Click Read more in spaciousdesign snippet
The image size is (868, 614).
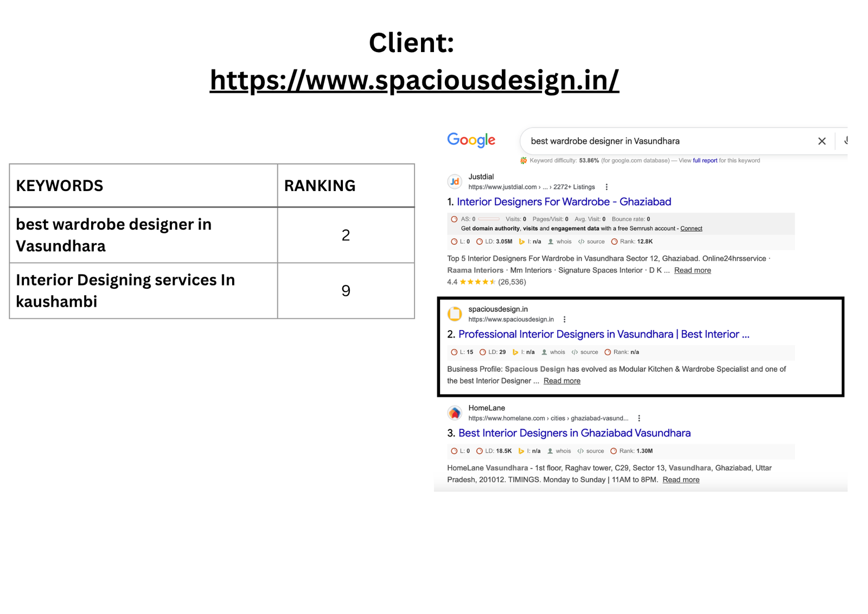[562, 381]
